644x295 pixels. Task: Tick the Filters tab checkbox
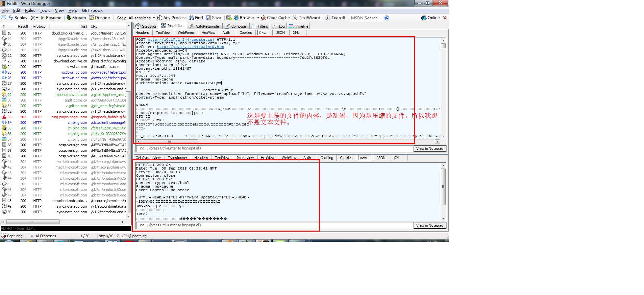[x=254, y=26]
